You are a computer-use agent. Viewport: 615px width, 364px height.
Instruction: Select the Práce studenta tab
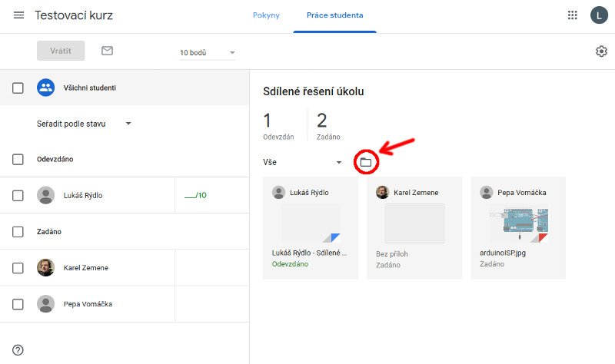tap(334, 15)
